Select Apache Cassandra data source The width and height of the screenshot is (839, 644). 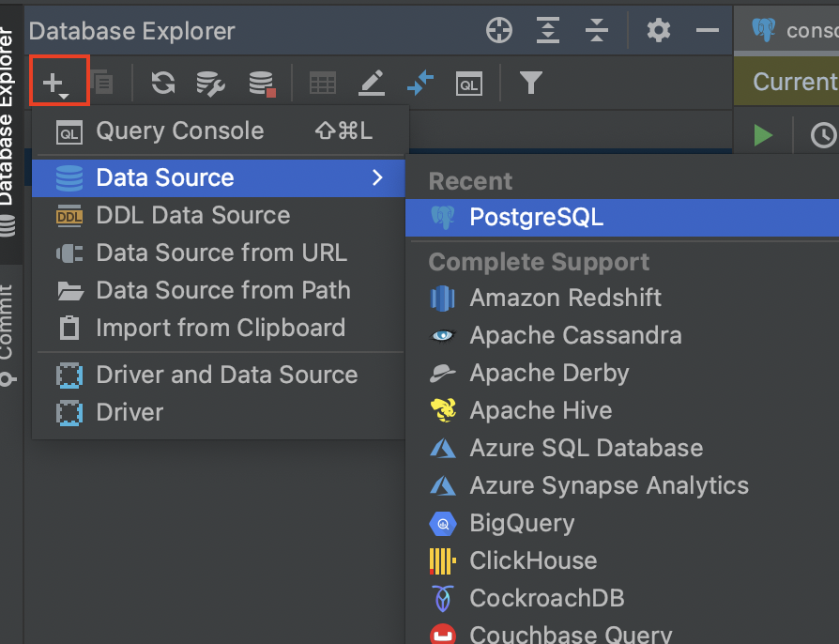pos(622,336)
